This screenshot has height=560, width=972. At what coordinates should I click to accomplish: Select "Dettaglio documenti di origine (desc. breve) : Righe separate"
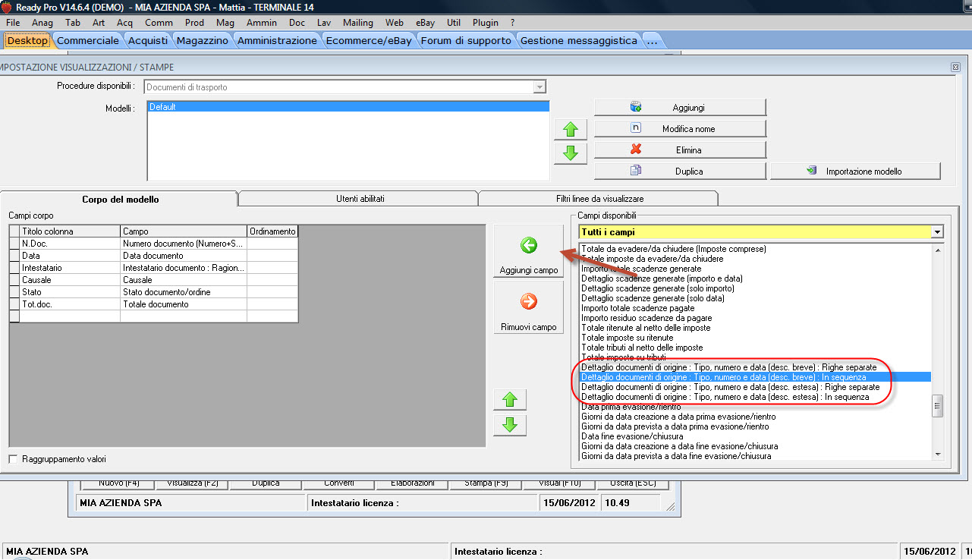tap(754, 367)
